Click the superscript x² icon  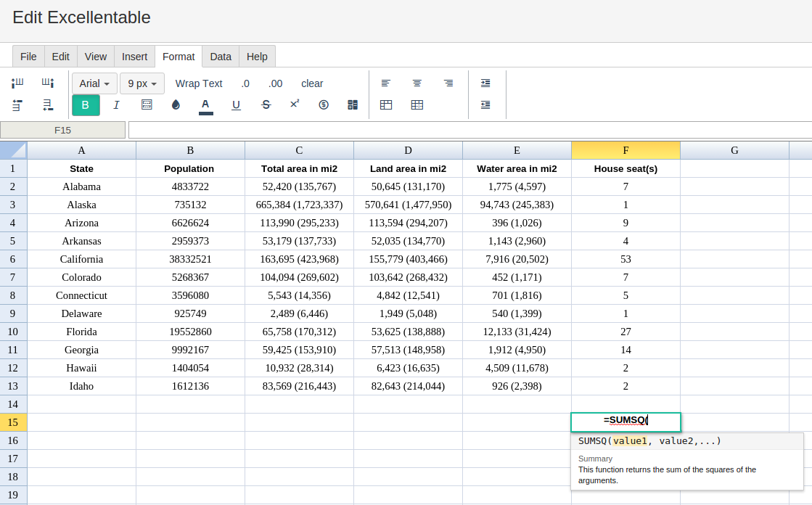click(295, 104)
